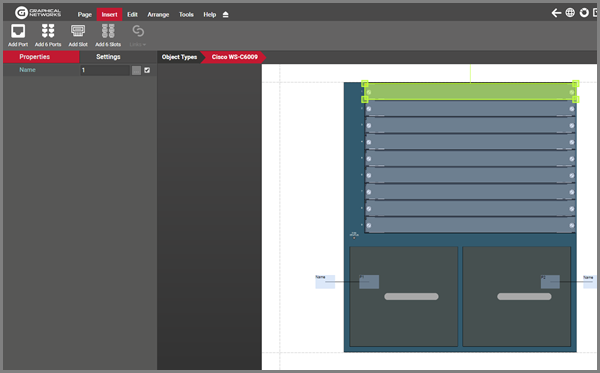
Task: Go to Object Types breadcrumb
Action: click(x=179, y=57)
